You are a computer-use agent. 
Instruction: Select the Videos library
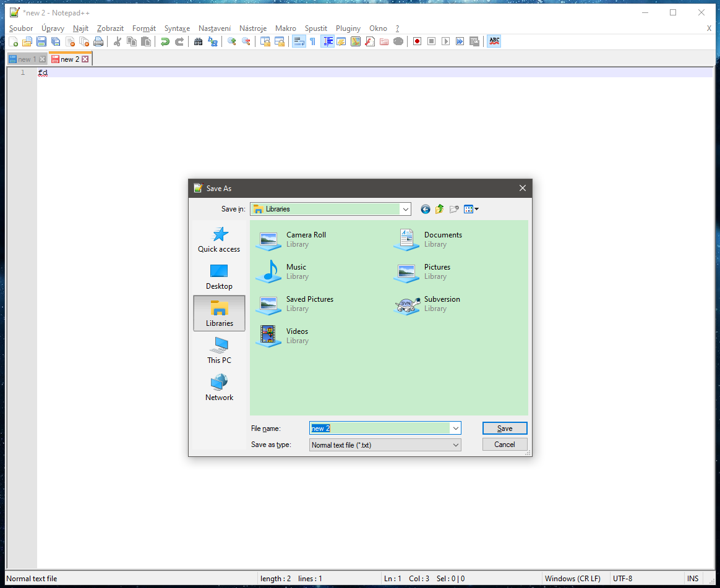[x=283, y=336]
